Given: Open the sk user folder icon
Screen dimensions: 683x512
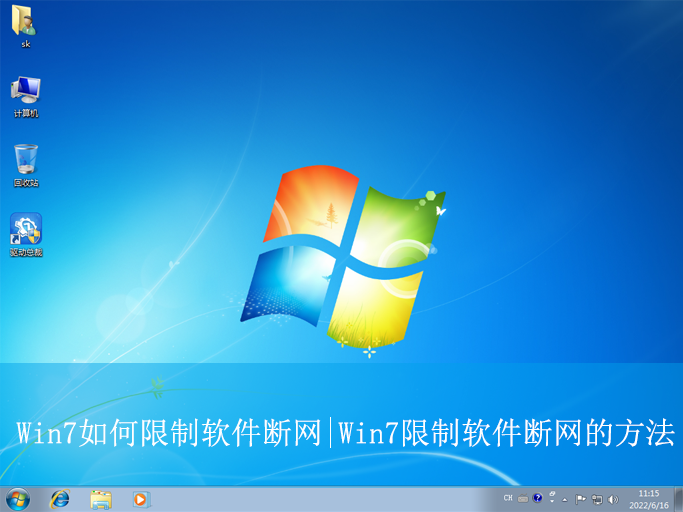Looking at the screenshot, I should tap(25, 22).
